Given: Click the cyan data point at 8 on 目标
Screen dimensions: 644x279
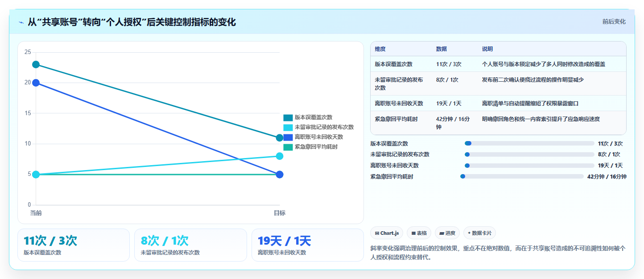Looking at the screenshot, I should click(x=280, y=156).
